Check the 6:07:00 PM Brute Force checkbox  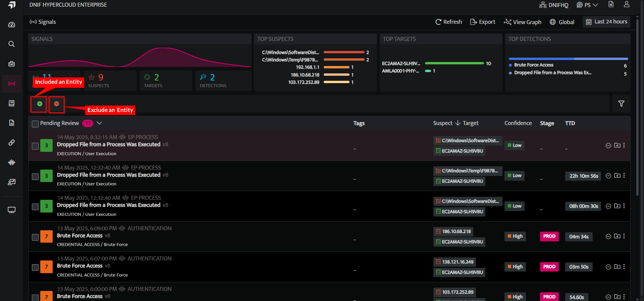click(x=35, y=267)
